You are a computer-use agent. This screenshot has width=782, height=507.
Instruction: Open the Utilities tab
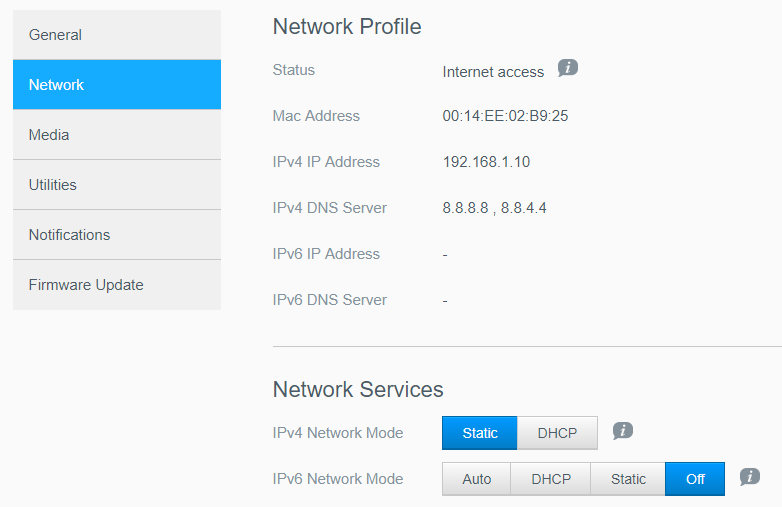pyautogui.click(x=117, y=185)
